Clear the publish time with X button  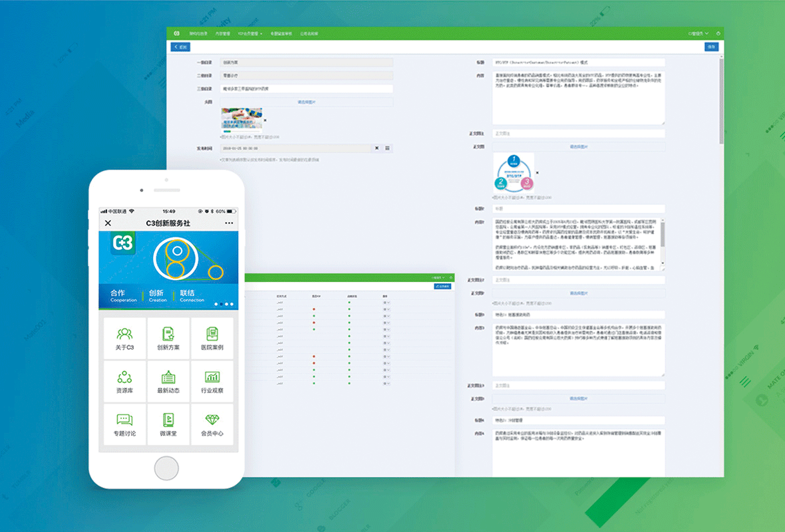[376, 148]
